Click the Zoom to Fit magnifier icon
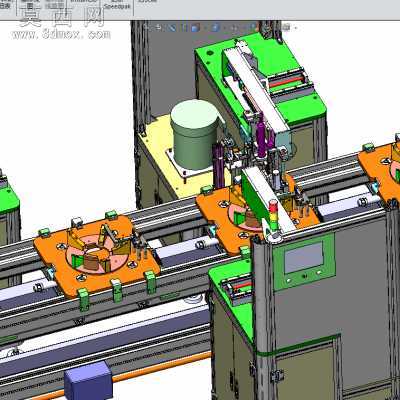The height and width of the screenshot is (400, 400). pos(146,27)
